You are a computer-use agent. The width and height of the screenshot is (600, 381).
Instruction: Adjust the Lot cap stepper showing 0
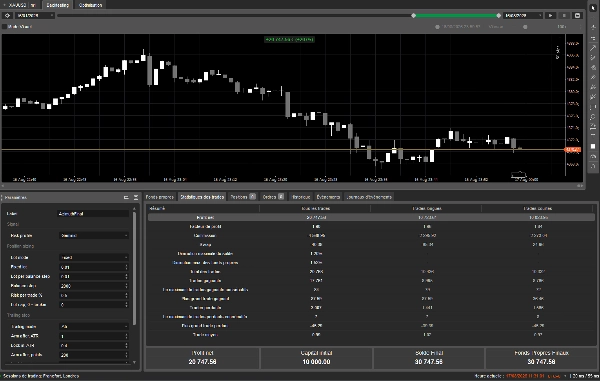tap(127, 305)
